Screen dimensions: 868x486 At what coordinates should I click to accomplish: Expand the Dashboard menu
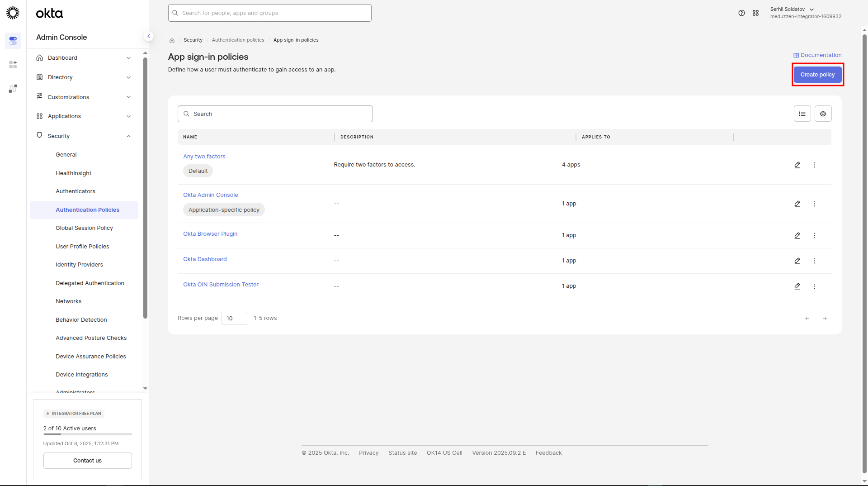click(x=84, y=58)
